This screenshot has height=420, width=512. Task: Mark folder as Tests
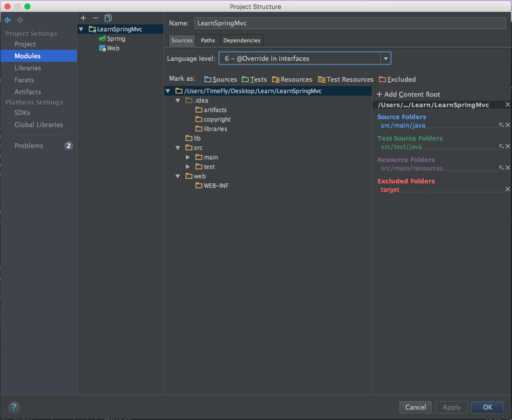254,79
